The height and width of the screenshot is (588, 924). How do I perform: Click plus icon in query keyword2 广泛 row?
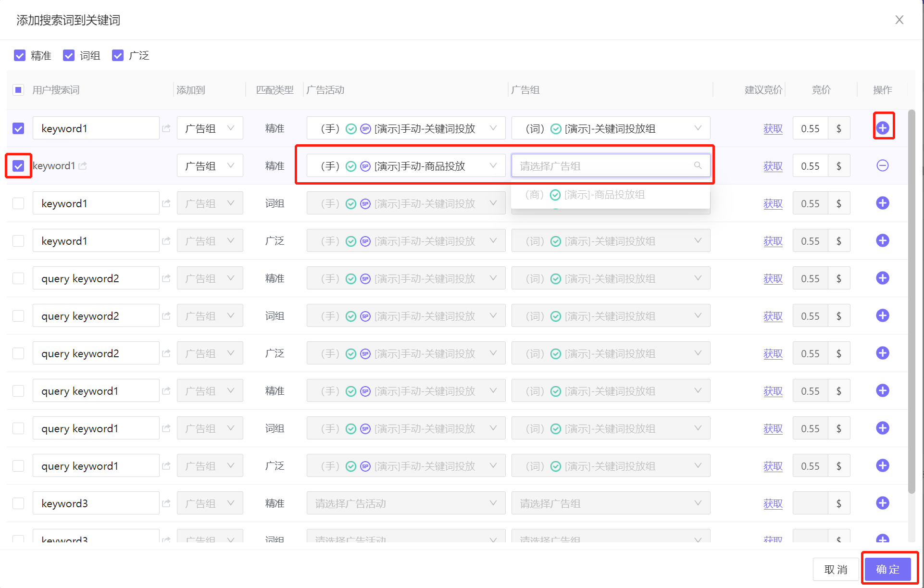coord(883,353)
